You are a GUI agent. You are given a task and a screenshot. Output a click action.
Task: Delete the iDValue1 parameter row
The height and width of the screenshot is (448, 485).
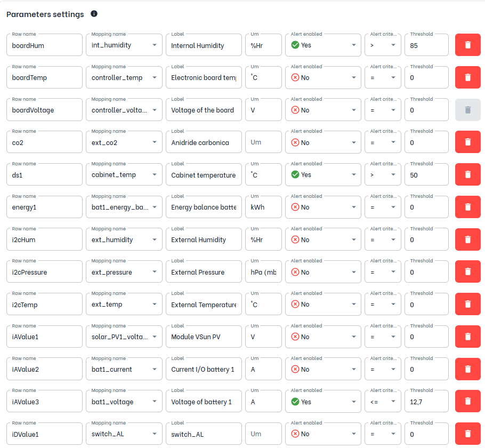tap(467, 434)
